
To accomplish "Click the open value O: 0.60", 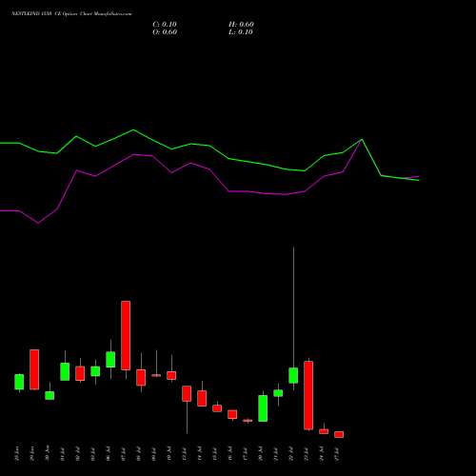I will 165,32.
